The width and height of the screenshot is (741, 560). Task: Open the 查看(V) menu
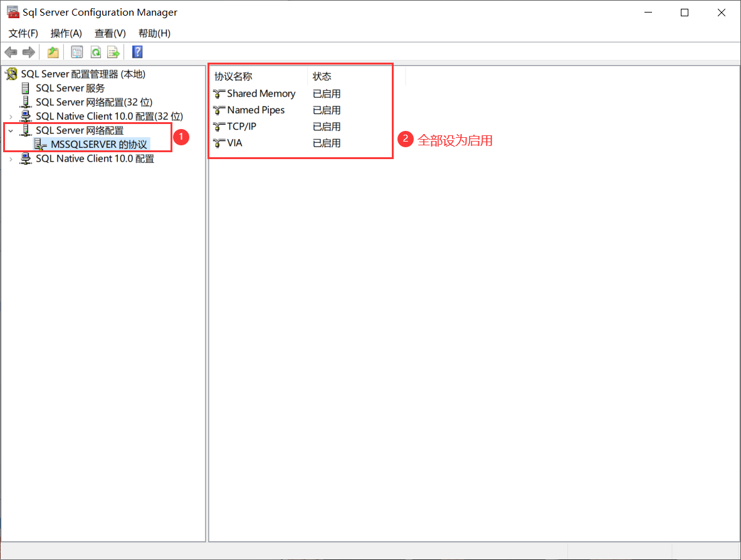(110, 34)
